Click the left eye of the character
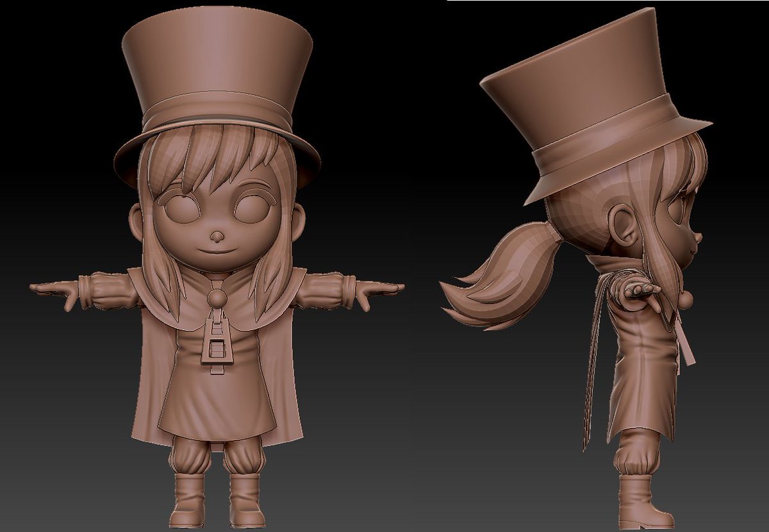This screenshot has width=769, height=532. point(179,208)
